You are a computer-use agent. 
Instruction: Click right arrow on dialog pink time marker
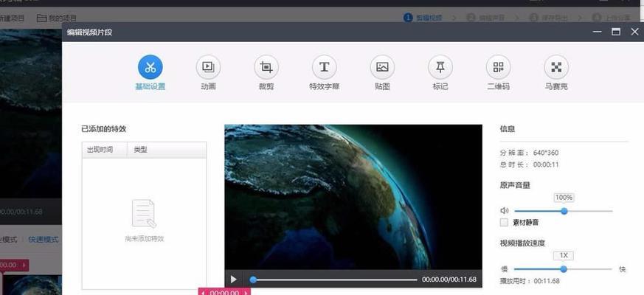246,293
